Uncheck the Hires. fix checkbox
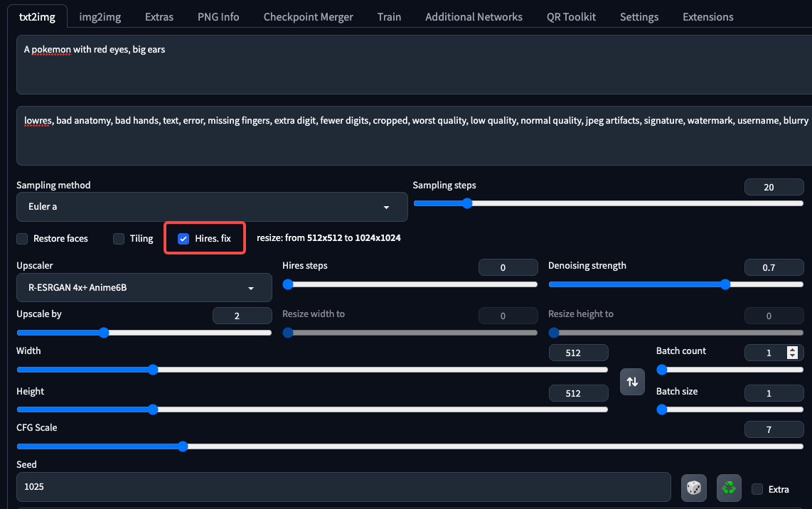The image size is (812, 509). (x=183, y=239)
